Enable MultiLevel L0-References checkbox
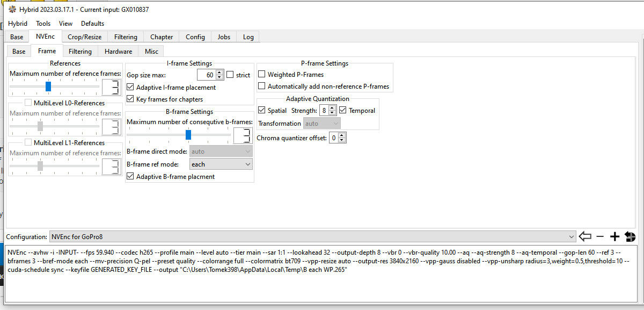 click(28, 103)
